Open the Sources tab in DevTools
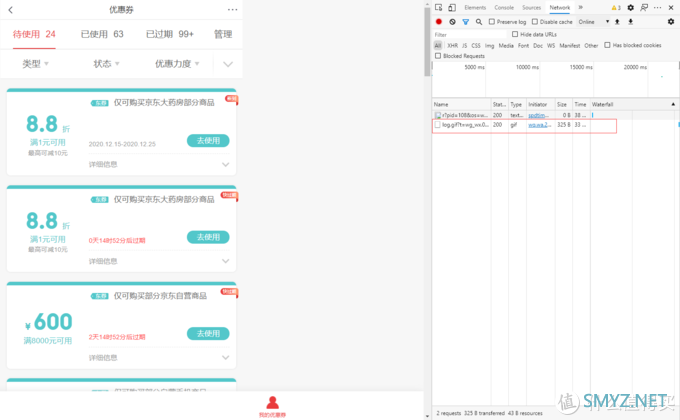The height and width of the screenshot is (420, 680). [532, 7]
